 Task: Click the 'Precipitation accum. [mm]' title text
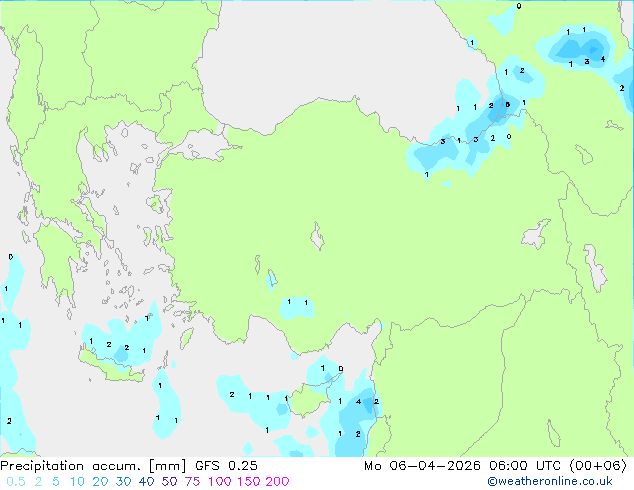pos(93,466)
